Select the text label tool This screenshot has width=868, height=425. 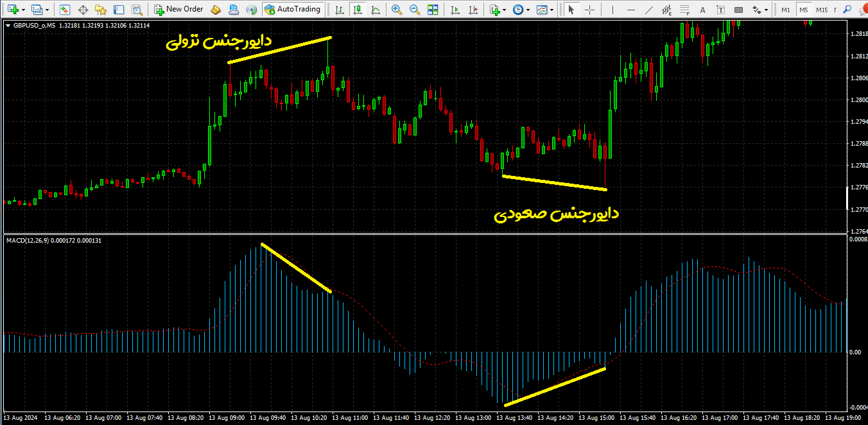click(x=720, y=10)
